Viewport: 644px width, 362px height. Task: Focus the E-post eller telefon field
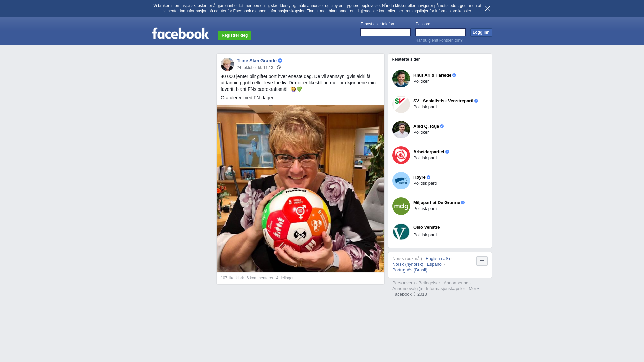(x=385, y=33)
